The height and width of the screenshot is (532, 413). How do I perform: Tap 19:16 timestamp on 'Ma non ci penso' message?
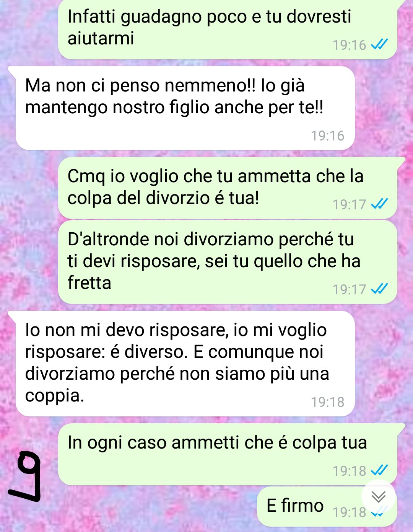pyautogui.click(x=327, y=135)
